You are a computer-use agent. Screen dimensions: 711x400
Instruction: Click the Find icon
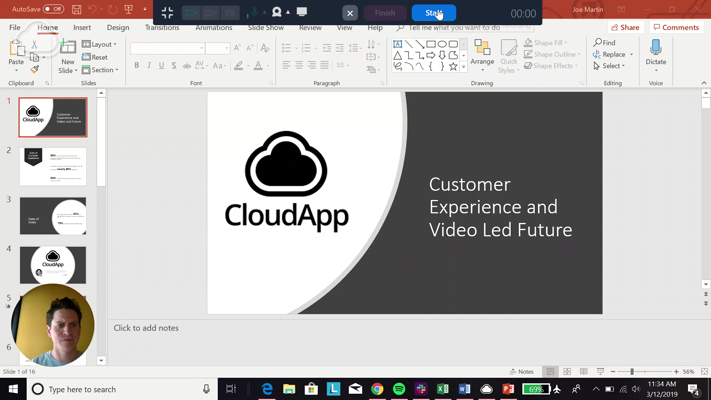(x=599, y=43)
